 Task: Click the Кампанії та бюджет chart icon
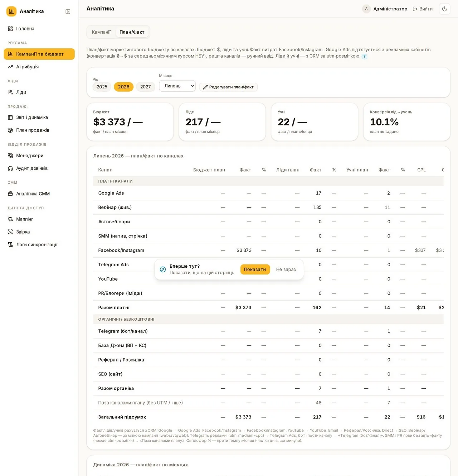point(10,54)
